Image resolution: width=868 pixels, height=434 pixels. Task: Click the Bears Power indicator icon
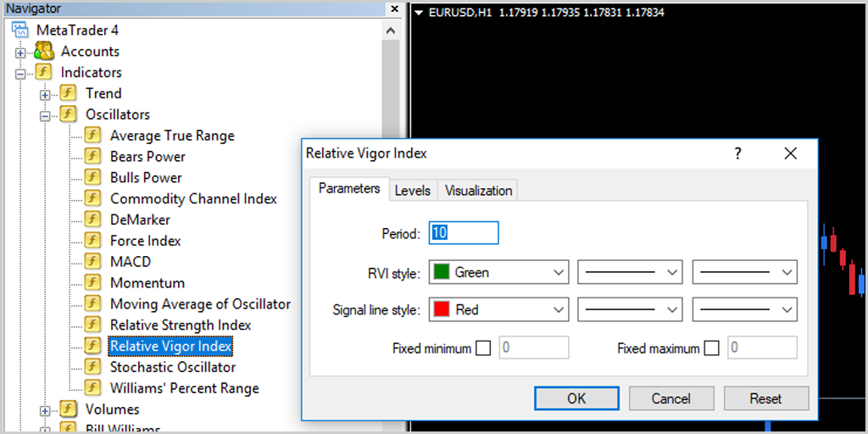tap(92, 156)
